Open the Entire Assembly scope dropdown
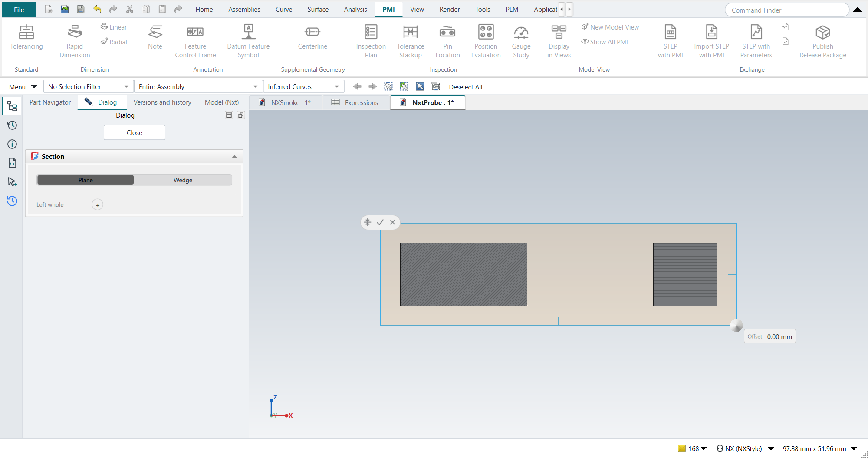This screenshot has height=458, width=868. (198, 87)
